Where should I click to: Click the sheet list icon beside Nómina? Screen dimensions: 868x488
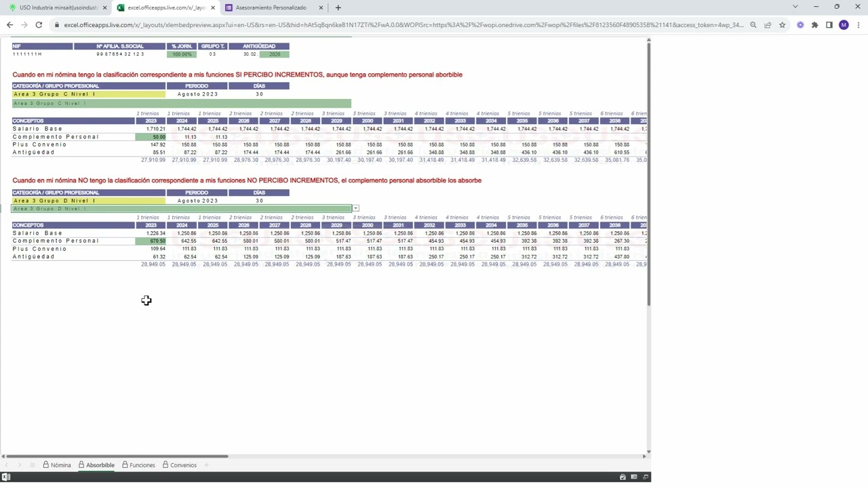coord(31,465)
